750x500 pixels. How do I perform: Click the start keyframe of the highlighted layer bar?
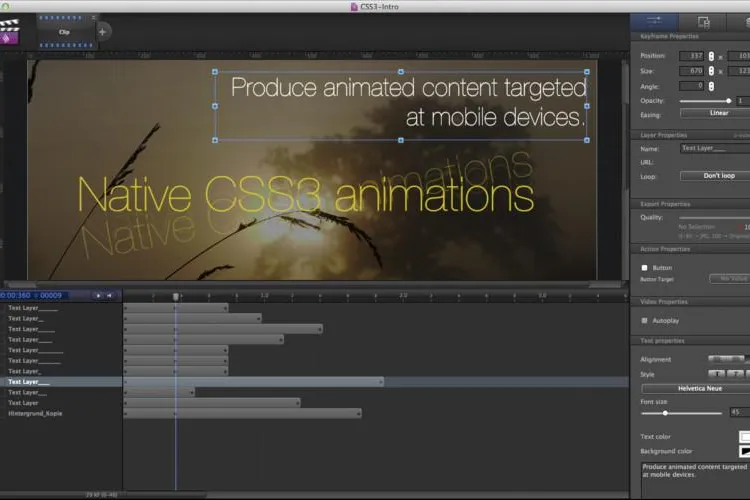click(125, 382)
